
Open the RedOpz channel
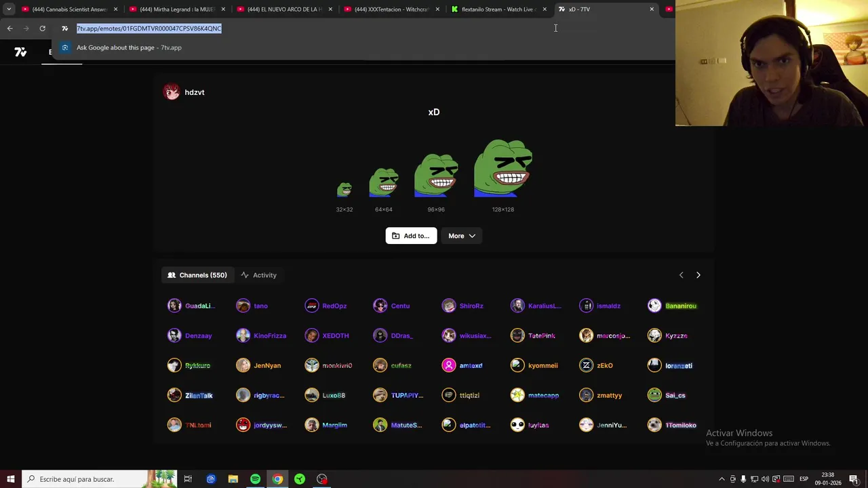pos(326,306)
